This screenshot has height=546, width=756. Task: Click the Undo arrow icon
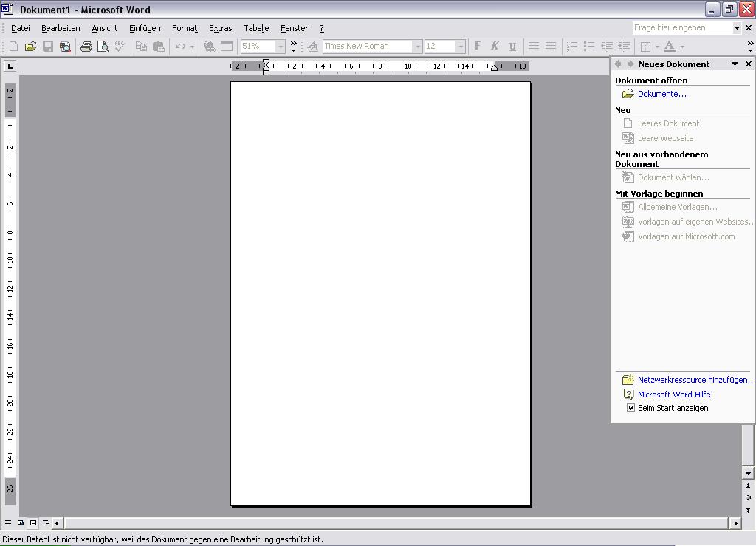coord(180,47)
